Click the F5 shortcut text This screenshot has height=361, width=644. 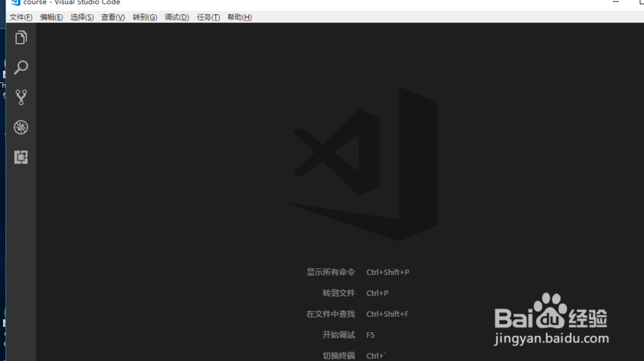coord(370,335)
